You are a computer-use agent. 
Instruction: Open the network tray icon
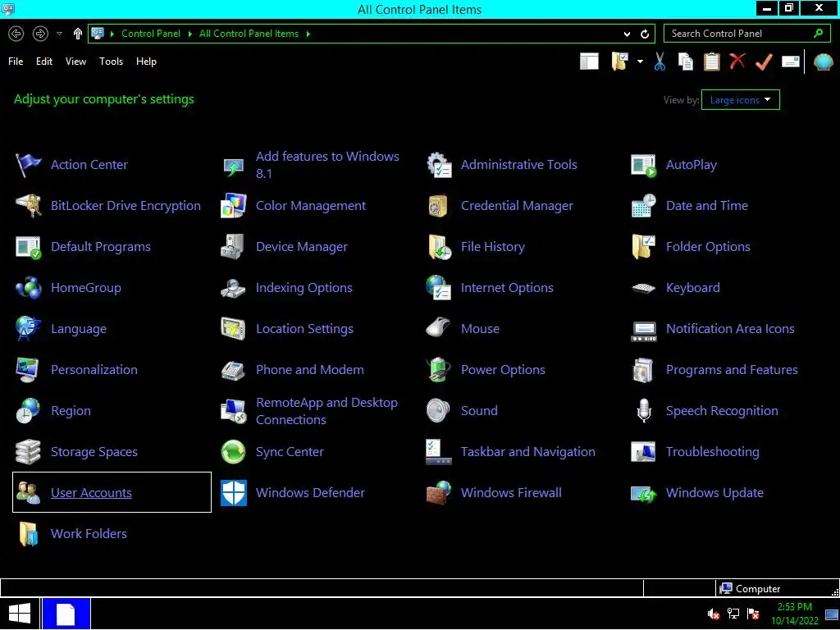pyautogui.click(x=733, y=614)
